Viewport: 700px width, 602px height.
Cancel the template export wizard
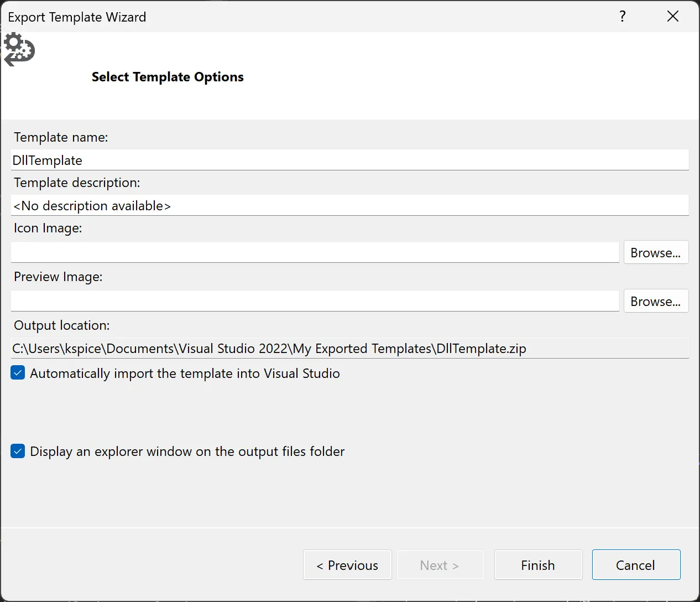[636, 565]
